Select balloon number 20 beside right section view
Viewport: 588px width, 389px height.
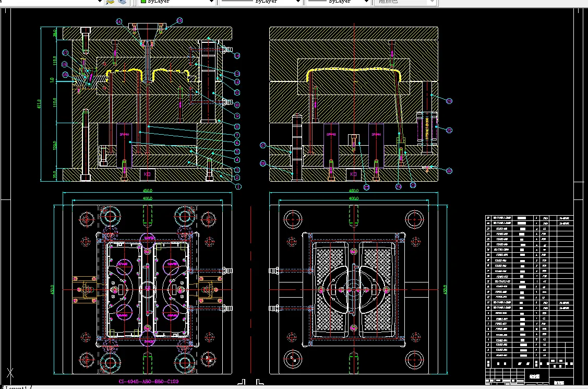coord(449,101)
